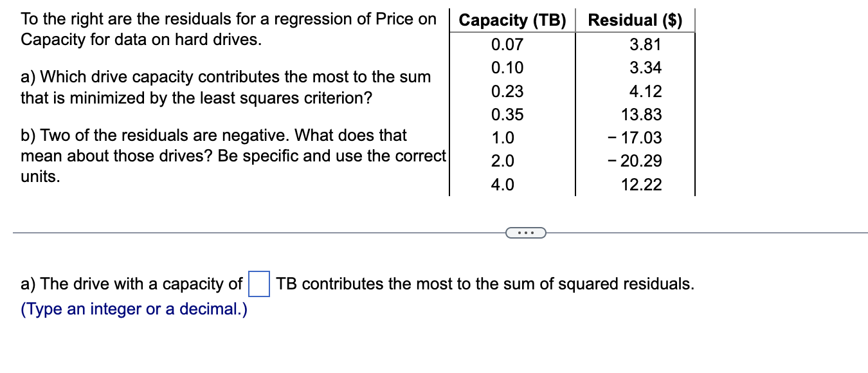
Task: Click the hint text about integer or decimal
Action: tap(134, 309)
